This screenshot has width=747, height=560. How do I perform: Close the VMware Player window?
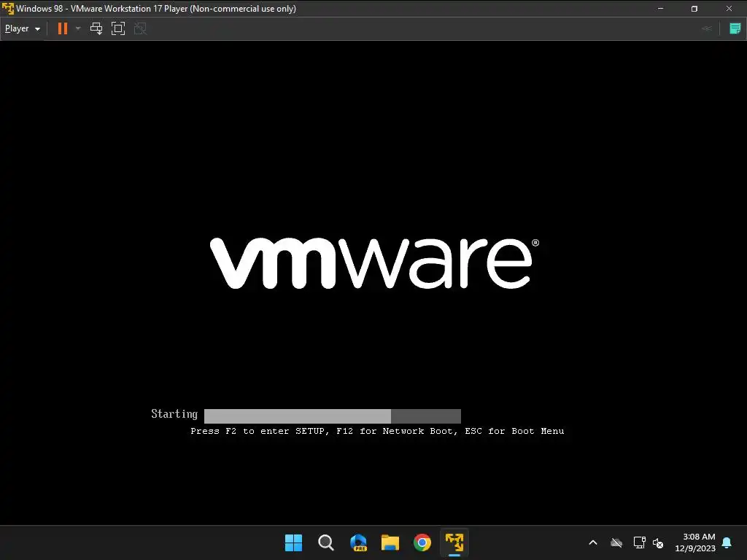click(x=729, y=9)
